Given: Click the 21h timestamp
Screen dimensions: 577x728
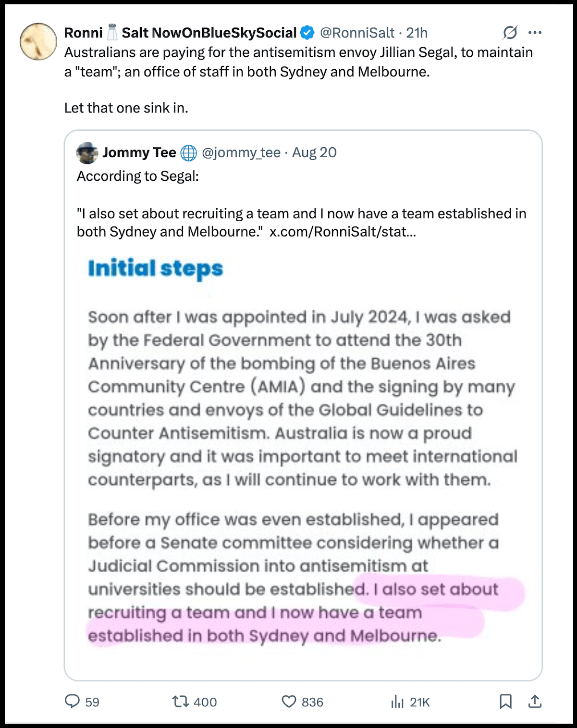Looking at the screenshot, I should [417, 33].
